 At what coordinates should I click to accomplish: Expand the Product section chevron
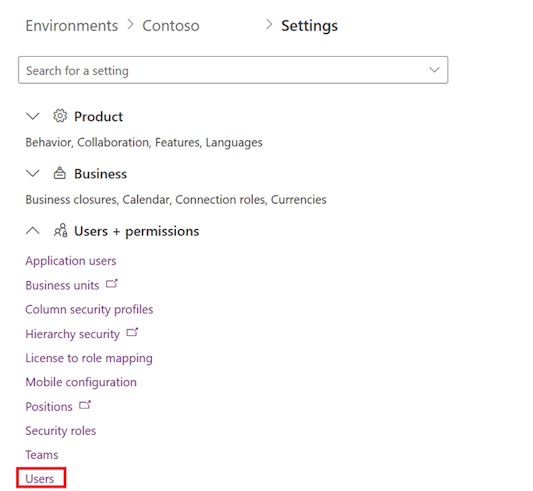[33, 116]
